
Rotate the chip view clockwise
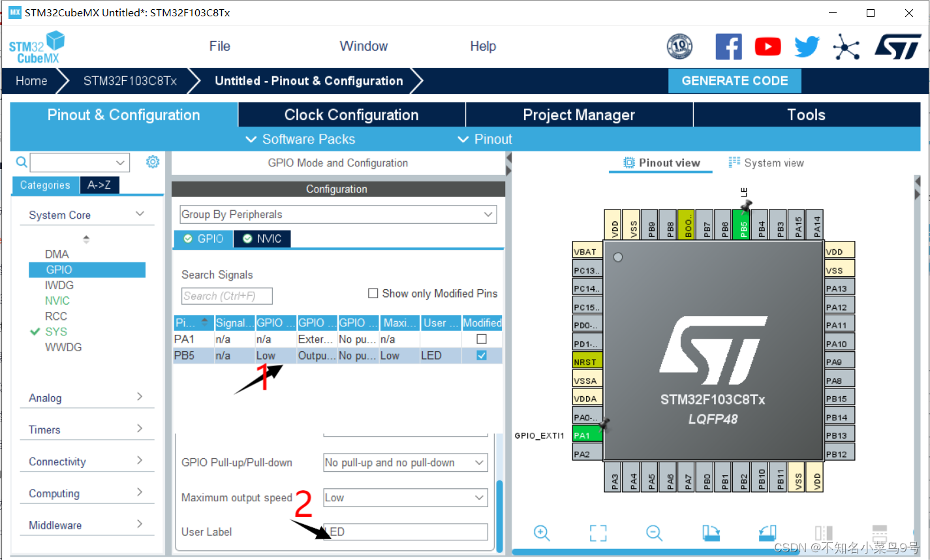(x=711, y=533)
